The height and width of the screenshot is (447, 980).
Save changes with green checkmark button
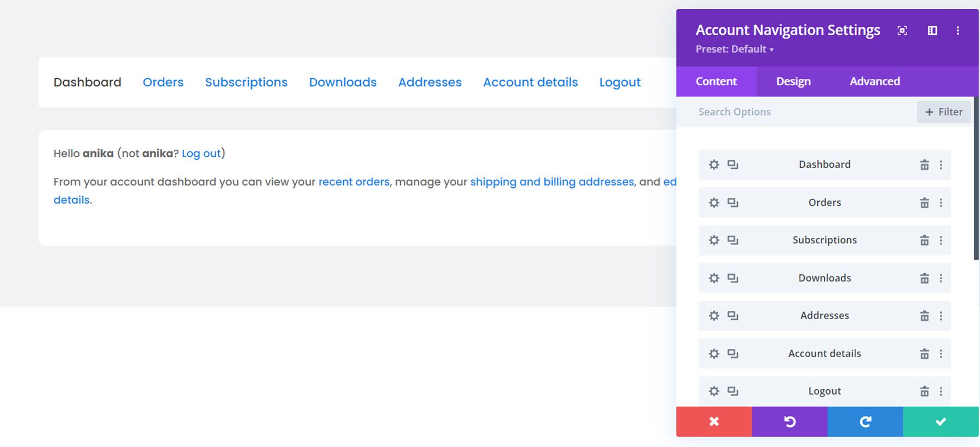tap(940, 421)
